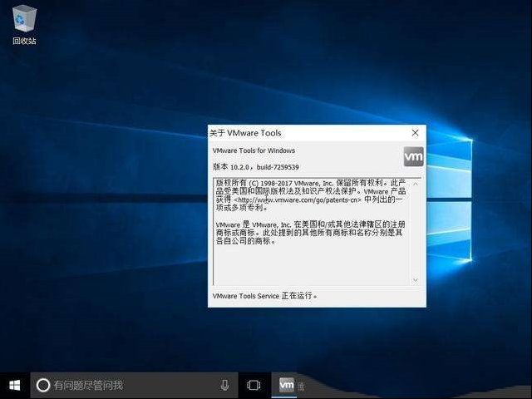
Task: Click the scroll down arrow in copyright box
Action: point(416,280)
